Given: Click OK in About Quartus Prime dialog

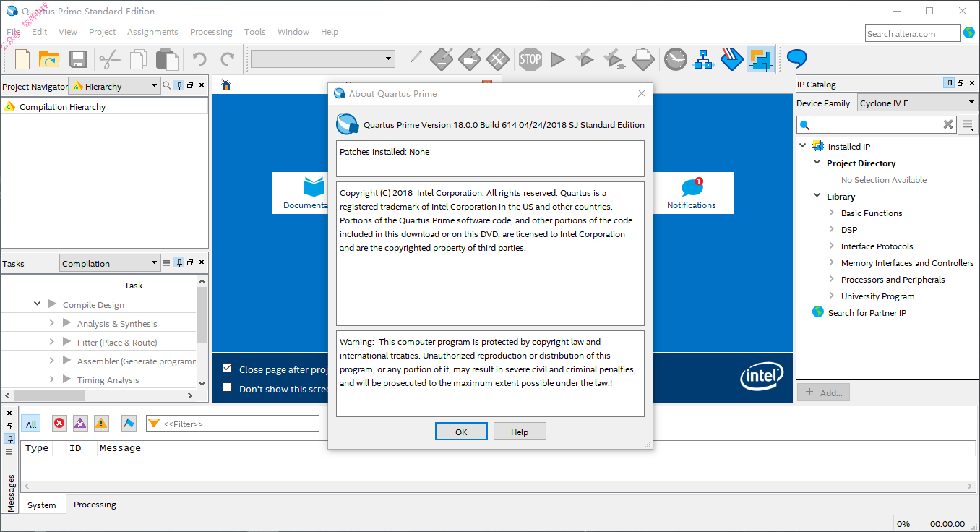Looking at the screenshot, I should [x=461, y=432].
